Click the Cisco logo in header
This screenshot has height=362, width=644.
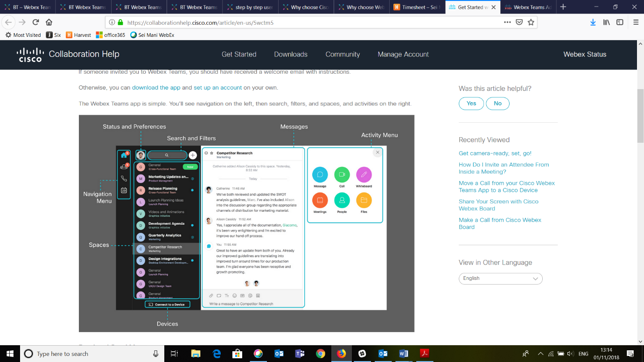[x=31, y=55]
